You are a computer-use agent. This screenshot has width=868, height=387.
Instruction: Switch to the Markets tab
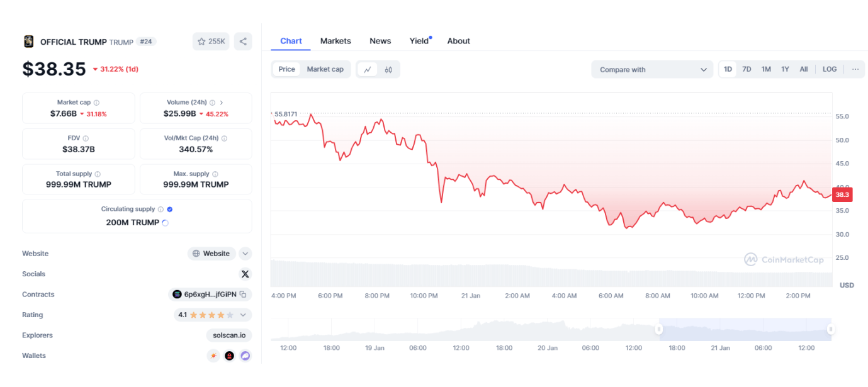pos(335,41)
